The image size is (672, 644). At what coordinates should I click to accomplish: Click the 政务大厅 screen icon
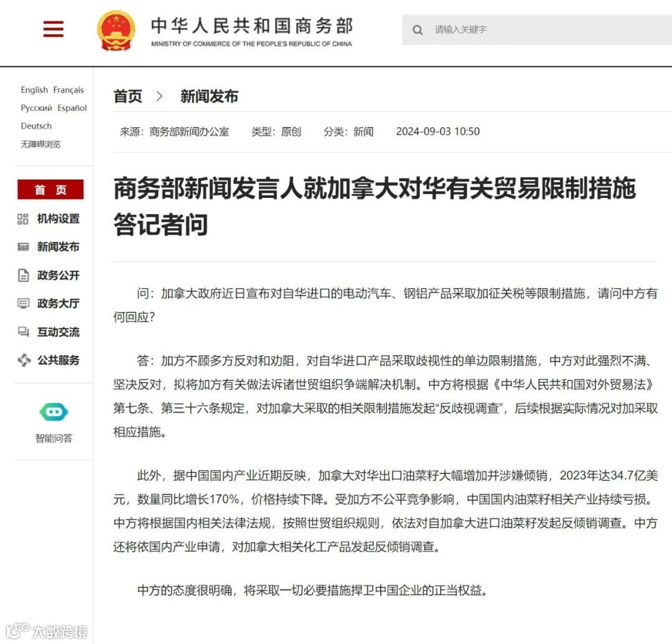coord(23,304)
